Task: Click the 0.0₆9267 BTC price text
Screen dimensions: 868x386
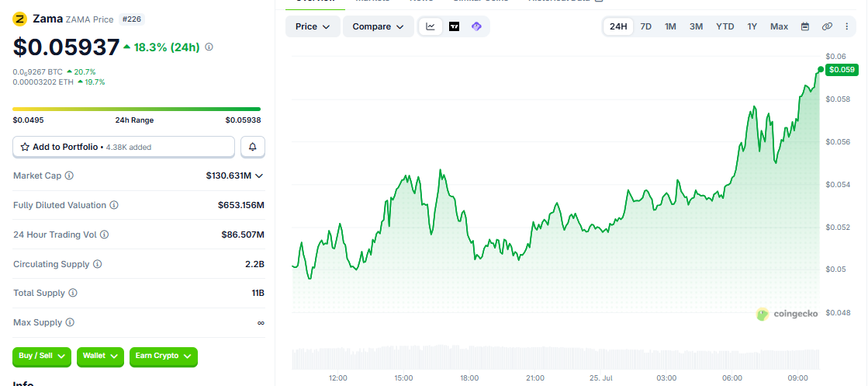Action: [38, 71]
